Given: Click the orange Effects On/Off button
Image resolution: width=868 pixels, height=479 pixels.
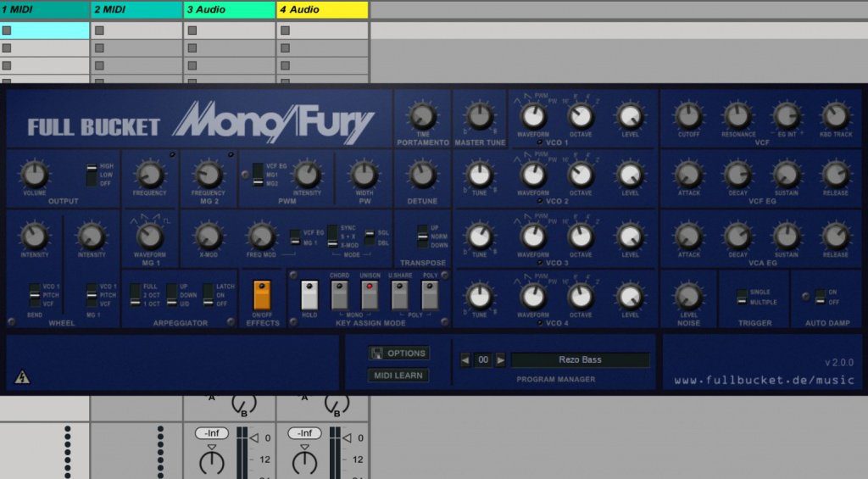Looking at the screenshot, I should click(x=262, y=294).
